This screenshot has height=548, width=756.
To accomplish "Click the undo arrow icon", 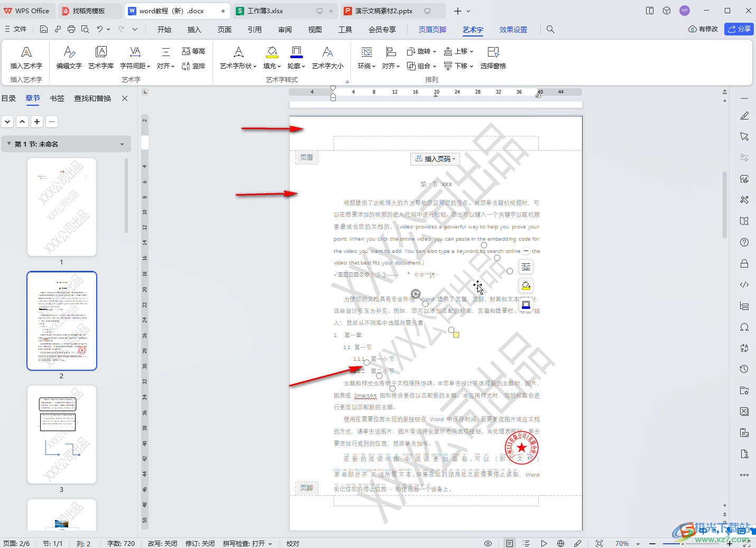I will (99, 29).
